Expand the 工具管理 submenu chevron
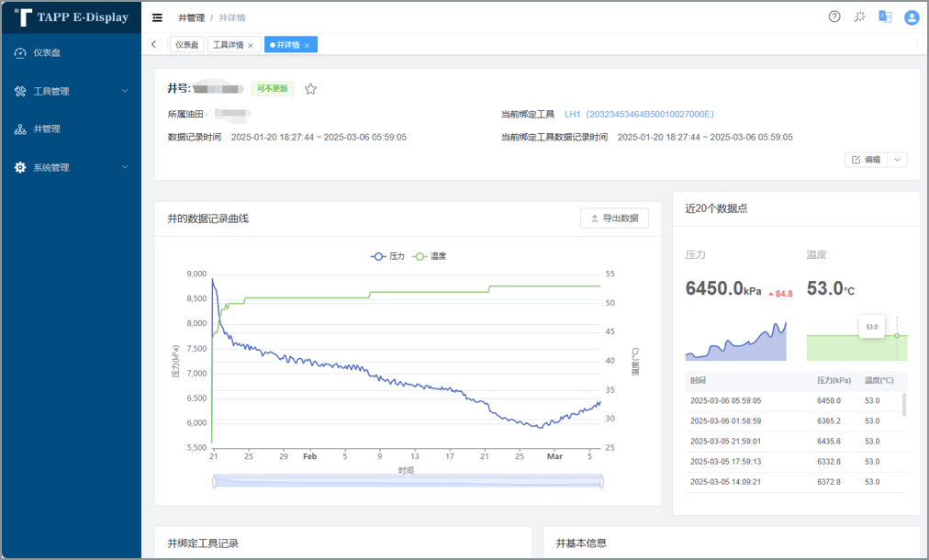Viewport: 929px width, 560px height. pos(125,91)
